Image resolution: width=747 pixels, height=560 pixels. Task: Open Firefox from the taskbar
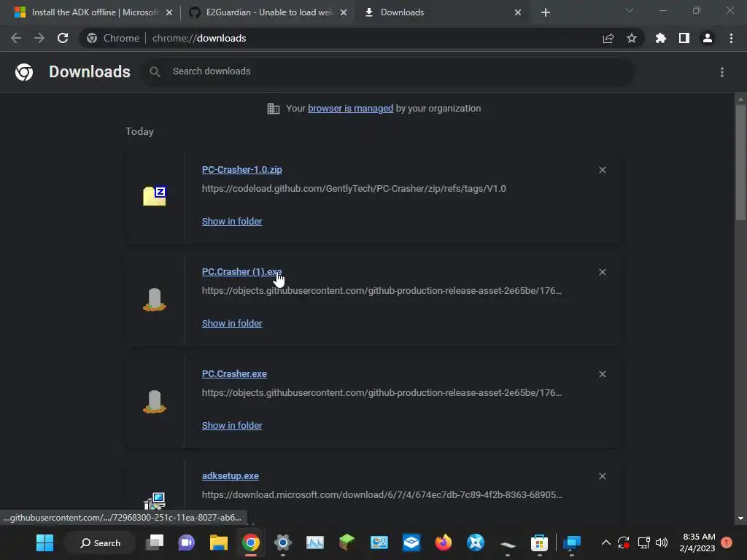[443, 542]
